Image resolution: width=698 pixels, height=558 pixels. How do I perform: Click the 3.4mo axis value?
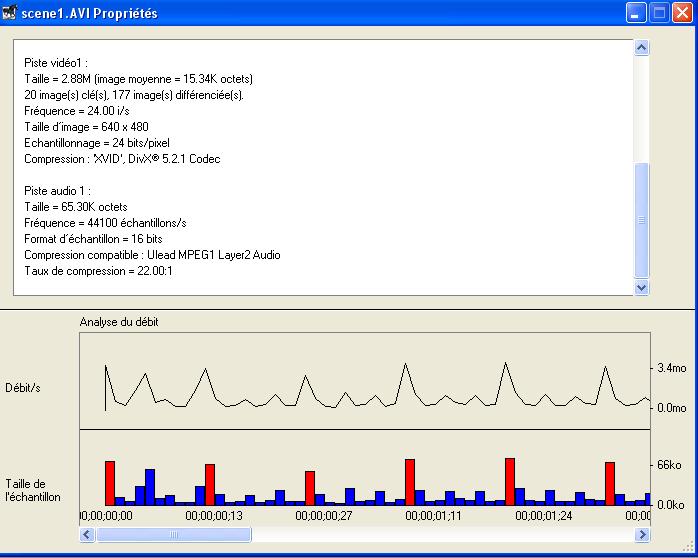(671, 368)
